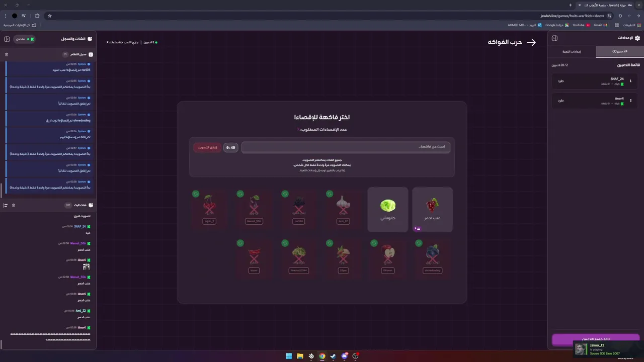Switch to the اللاعبين (2) tab

[619, 51]
